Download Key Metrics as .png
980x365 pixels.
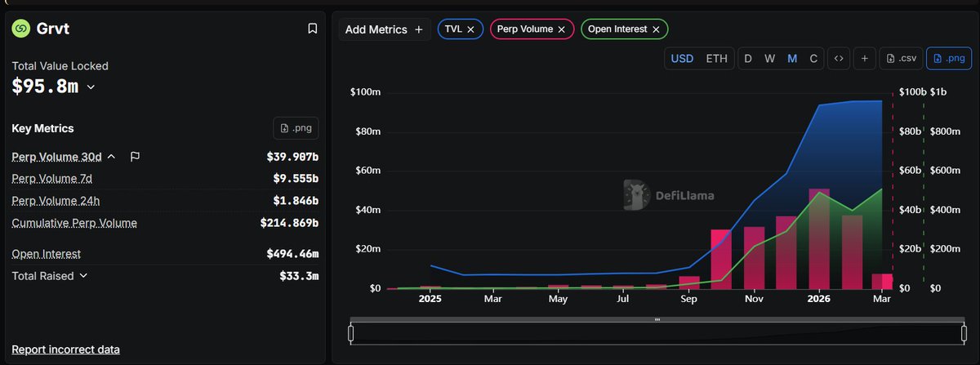296,128
